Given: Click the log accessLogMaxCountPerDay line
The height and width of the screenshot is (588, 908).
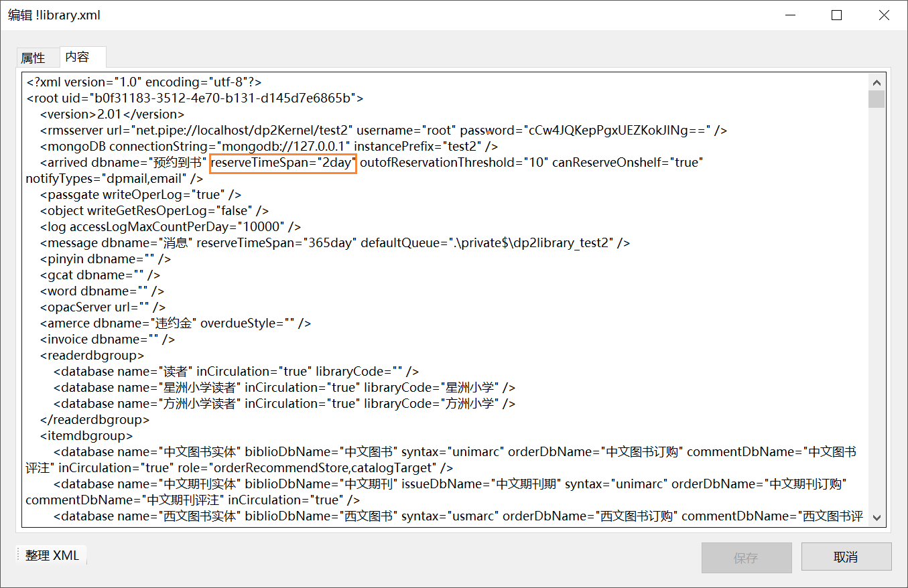Looking at the screenshot, I should (170, 226).
